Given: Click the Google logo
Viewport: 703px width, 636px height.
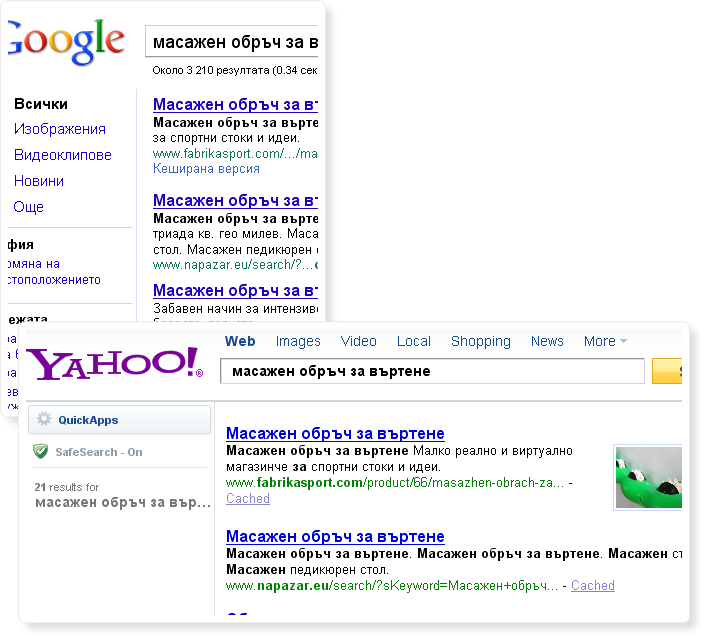Looking at the screenshot, I should click(x=66, y=42).
